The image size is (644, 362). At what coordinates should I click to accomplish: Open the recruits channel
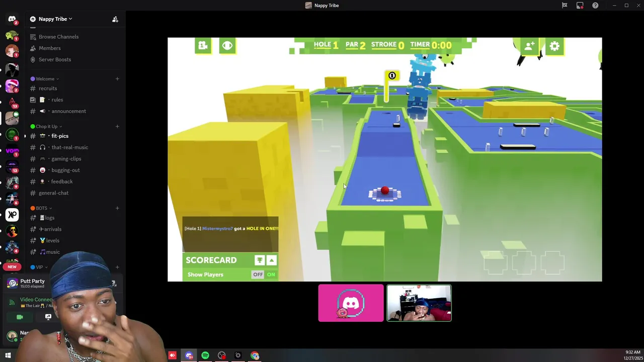[48, 88]
